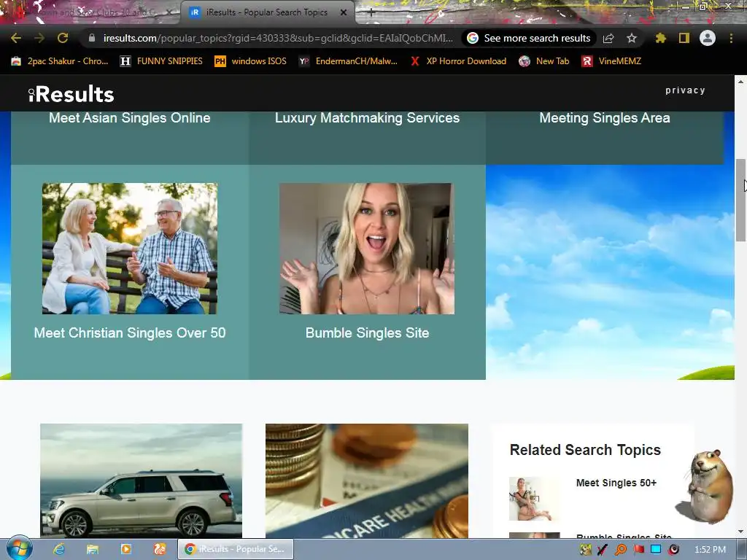Bookmark this page with the star icon
747x560 pixels.
coord(632,38)
